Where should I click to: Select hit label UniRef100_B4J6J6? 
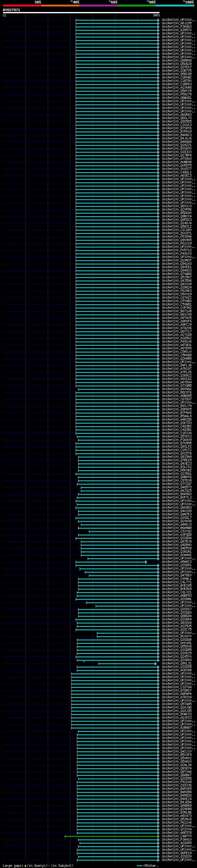(x=177, y=138)
